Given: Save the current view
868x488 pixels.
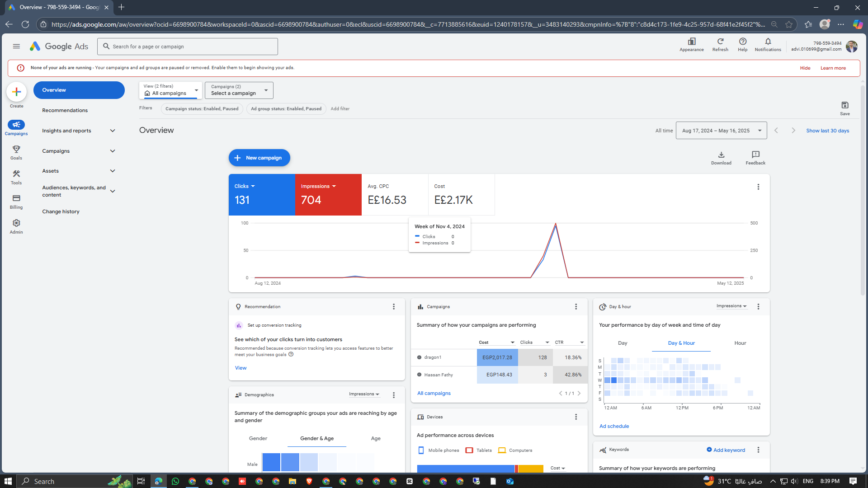Looking at the screenshot, I should pos(844,108).
